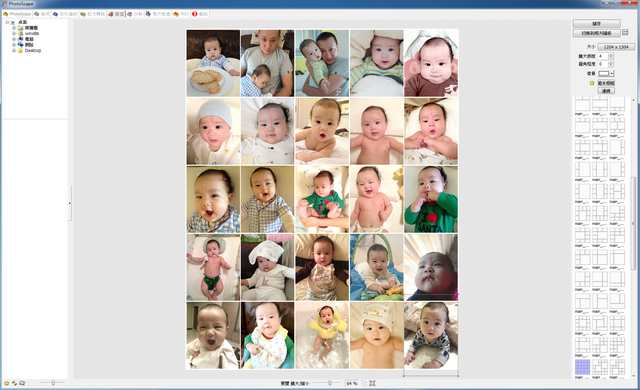Open the 列印 print tab

(181, 14)
